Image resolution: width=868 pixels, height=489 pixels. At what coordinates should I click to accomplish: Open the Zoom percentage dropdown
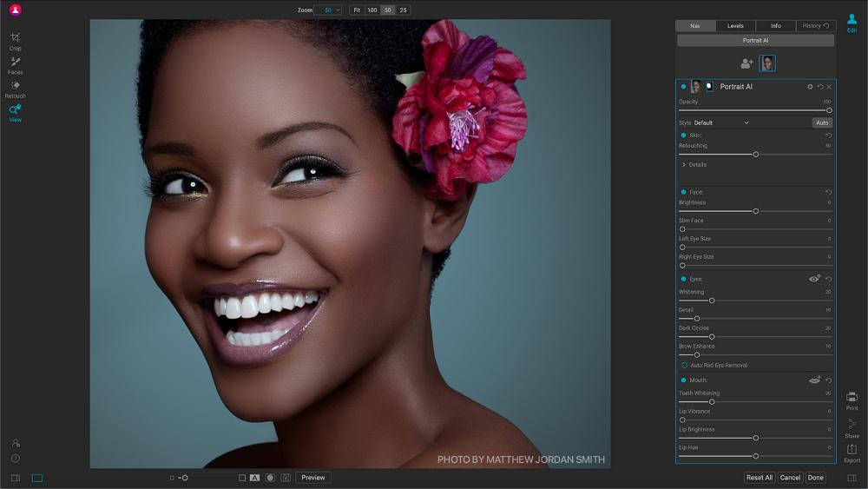(x=329, y=10)
